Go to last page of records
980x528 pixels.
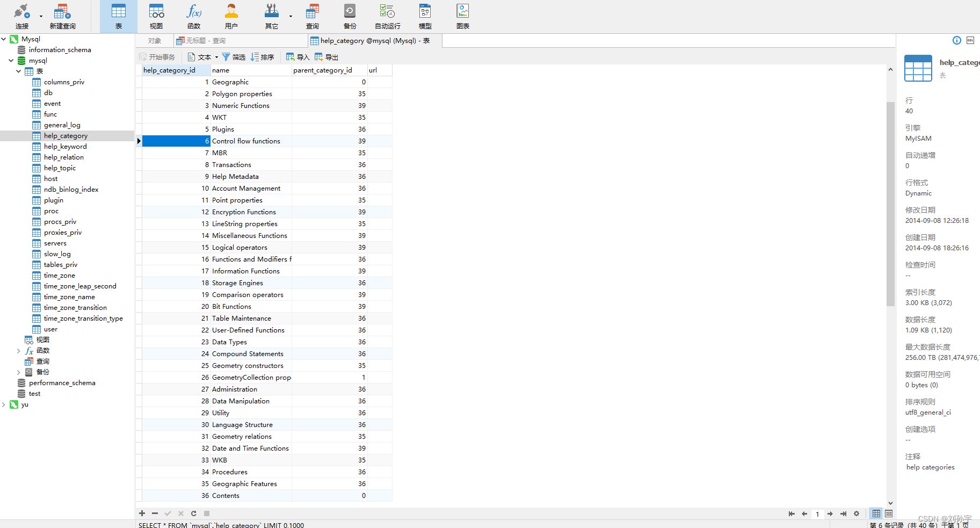843,514
